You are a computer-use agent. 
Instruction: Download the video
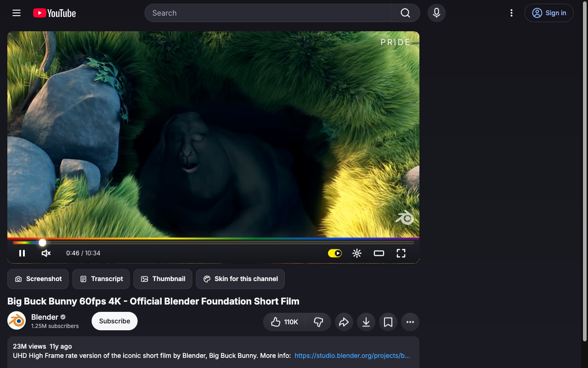[x=366, y=322]
